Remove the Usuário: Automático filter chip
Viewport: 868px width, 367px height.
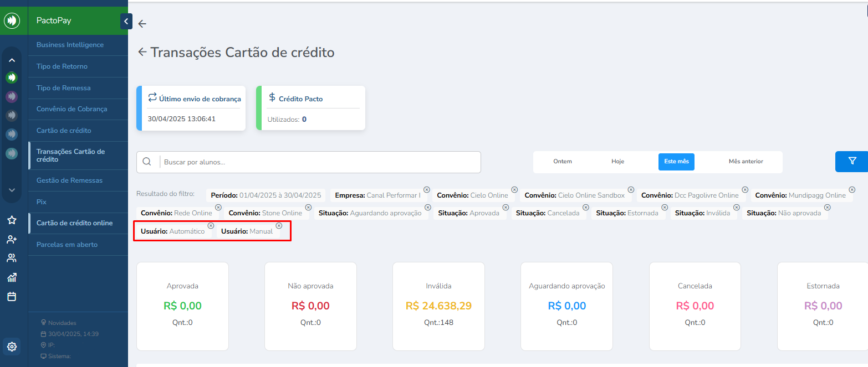[x=211, y=226]
